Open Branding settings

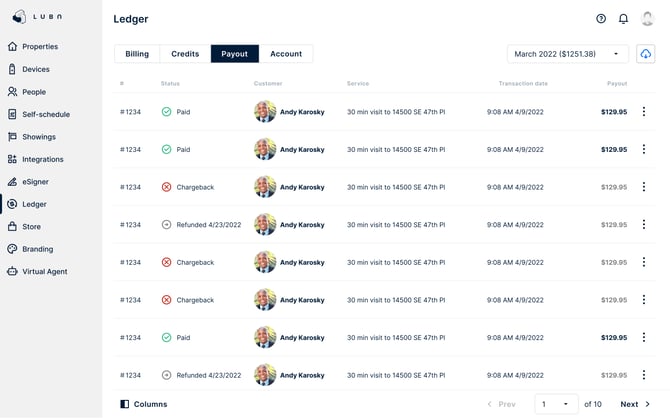click(x=30, y=249)
